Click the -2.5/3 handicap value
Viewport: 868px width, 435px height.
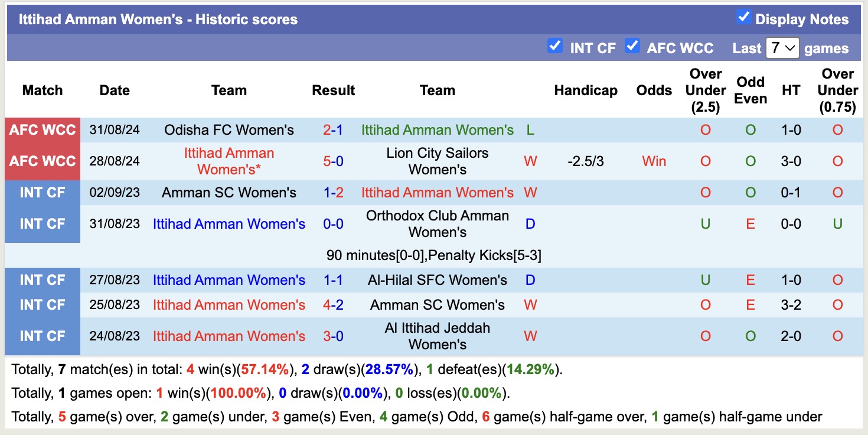coord(586,161)
